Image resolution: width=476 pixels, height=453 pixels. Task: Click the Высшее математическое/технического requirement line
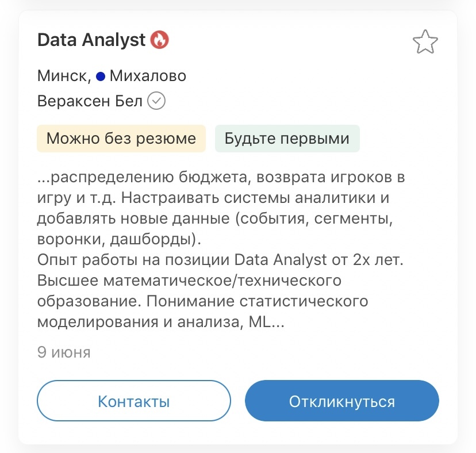[x=190, y=281]
